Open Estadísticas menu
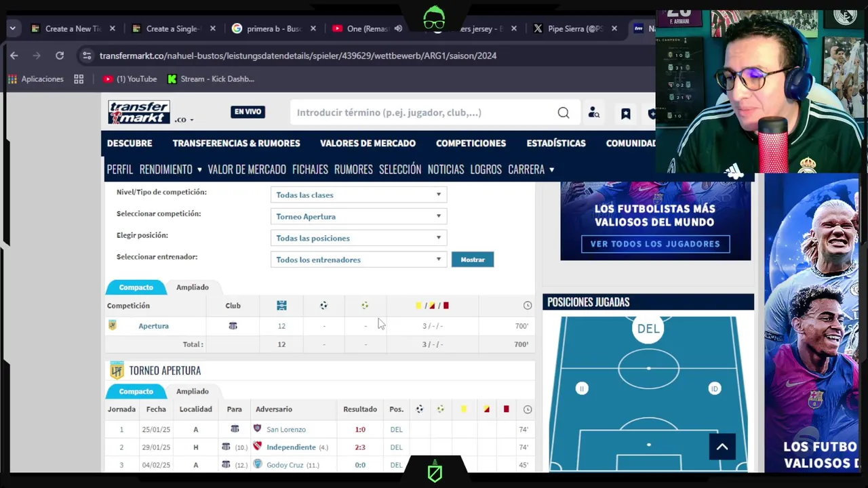Viewport: 868px width, 488px height. click(556, 143)
